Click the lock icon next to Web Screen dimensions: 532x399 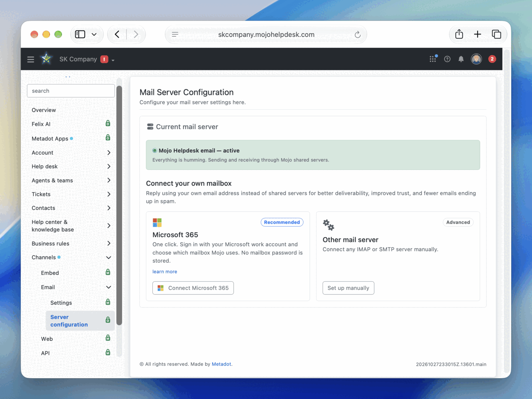pyautogui.click(x=108, y=338)
